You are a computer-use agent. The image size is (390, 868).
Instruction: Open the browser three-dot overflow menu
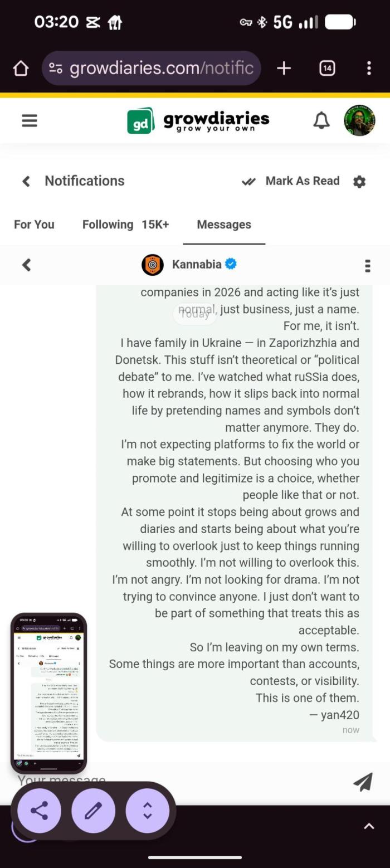click(x=369, y=69)
